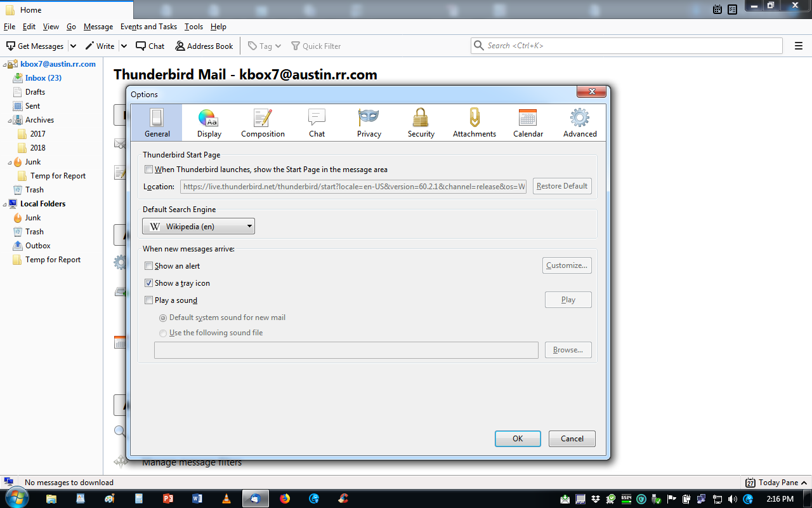
Task: Click the sound file path field
Action: point(346,350)
